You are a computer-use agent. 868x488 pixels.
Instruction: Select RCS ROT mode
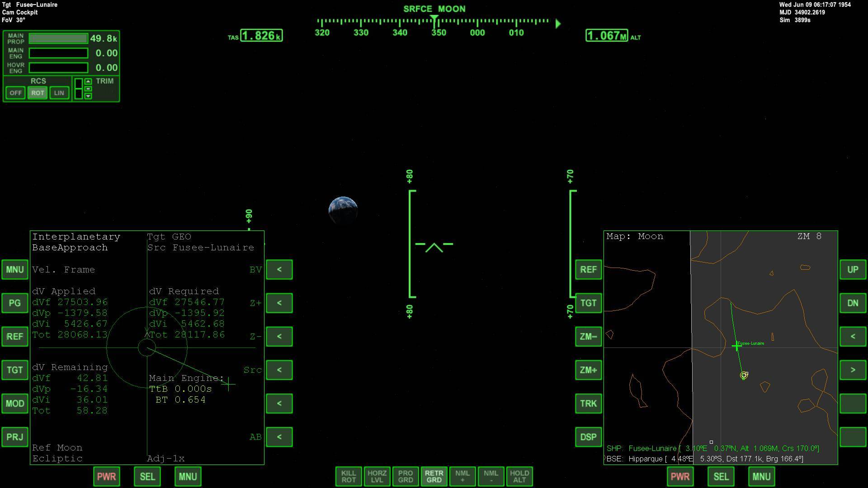pos(38,93)
